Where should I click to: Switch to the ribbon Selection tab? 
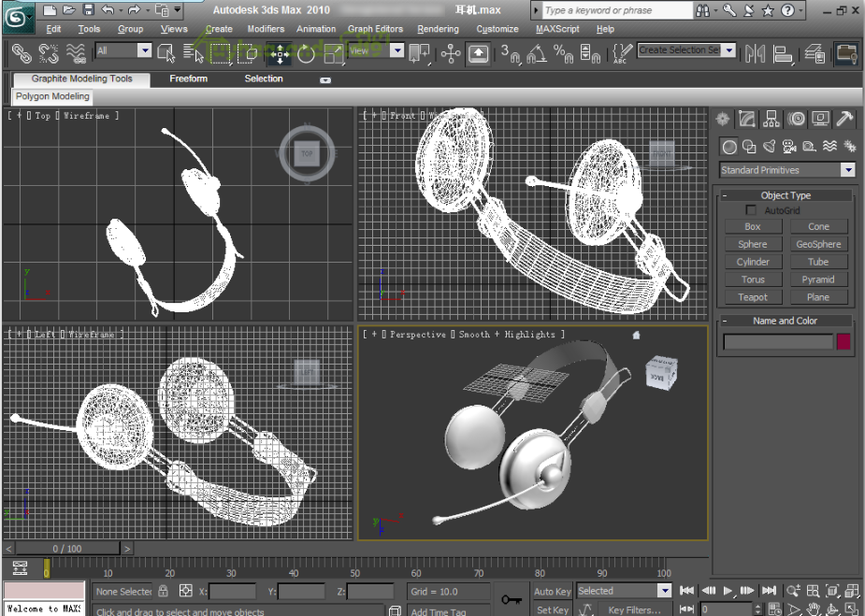point(264,79)
